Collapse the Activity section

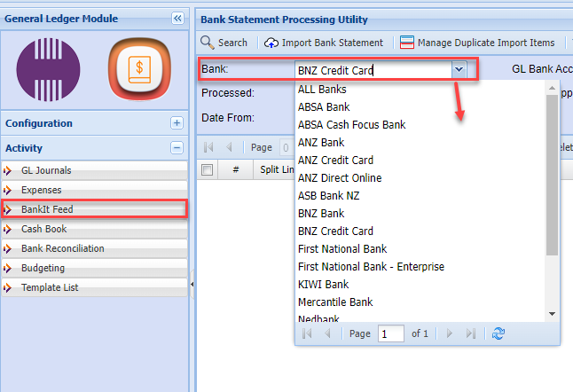coord(177,148)
